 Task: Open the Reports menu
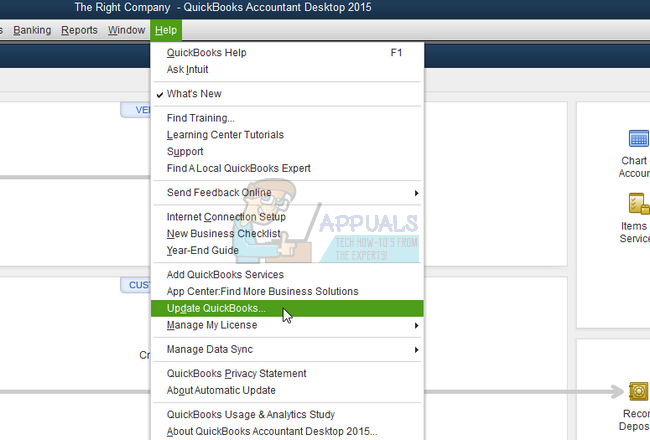(x=79, y=30)
